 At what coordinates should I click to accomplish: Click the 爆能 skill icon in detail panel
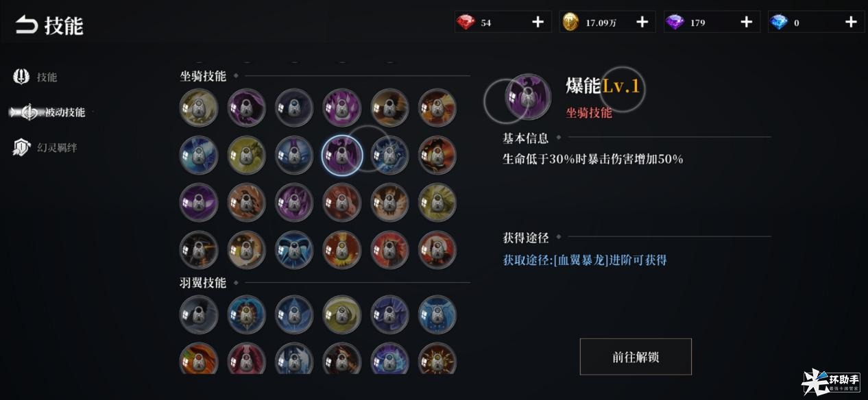coord(528,97)
